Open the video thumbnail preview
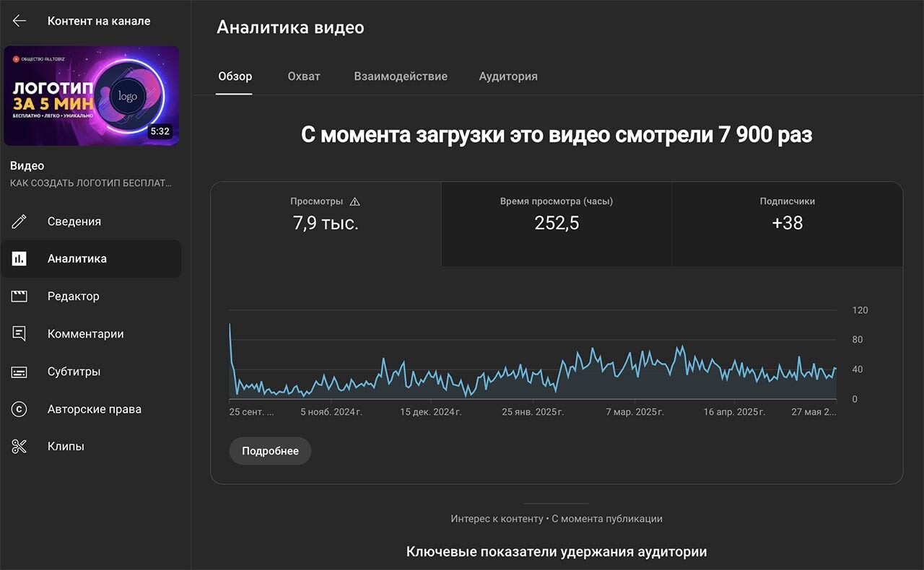The image size is (924, 570). click(92, 96)
